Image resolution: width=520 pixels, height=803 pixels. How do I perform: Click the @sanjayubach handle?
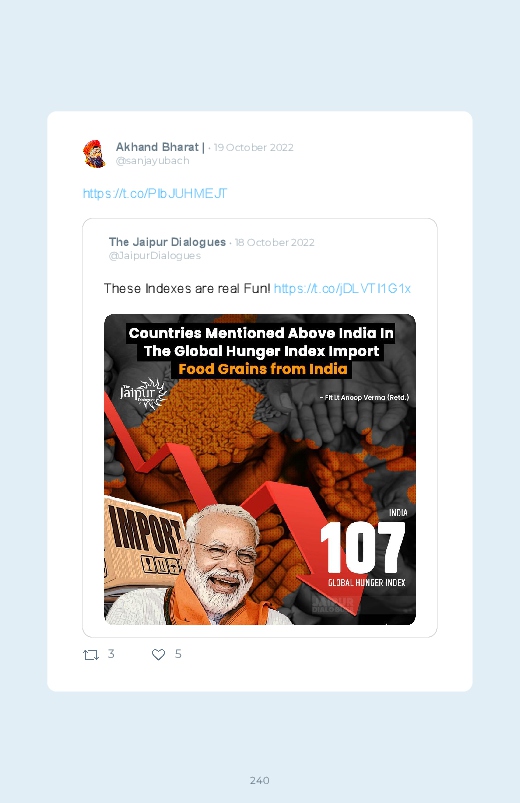point(153,161)
